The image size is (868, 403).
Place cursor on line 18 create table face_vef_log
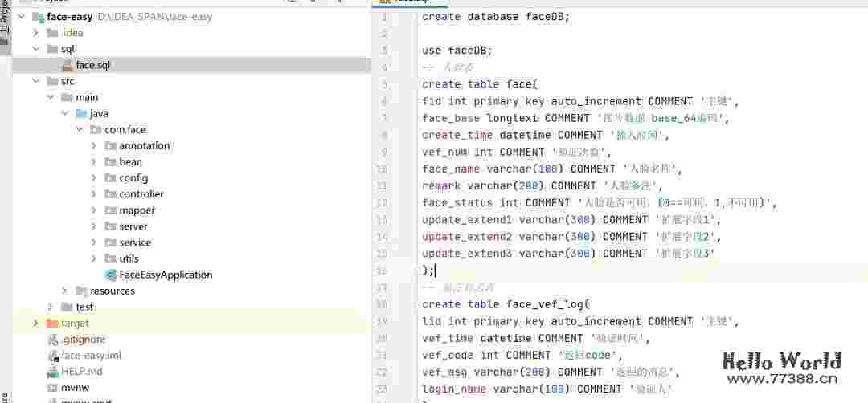[x=506, y=304]
